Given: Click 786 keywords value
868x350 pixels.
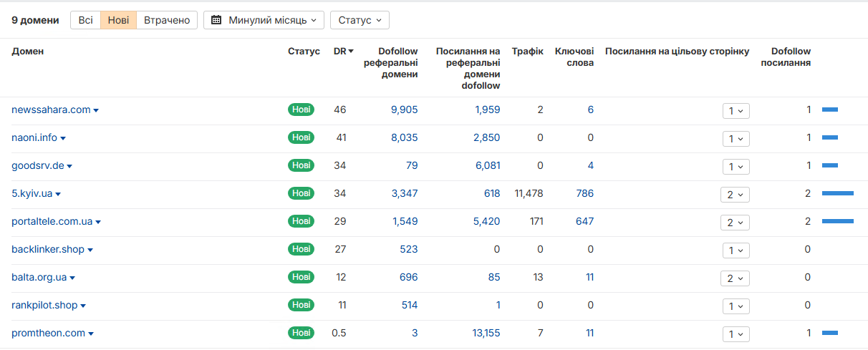Looking at the screenshot, I should click(x=584, y=193).
